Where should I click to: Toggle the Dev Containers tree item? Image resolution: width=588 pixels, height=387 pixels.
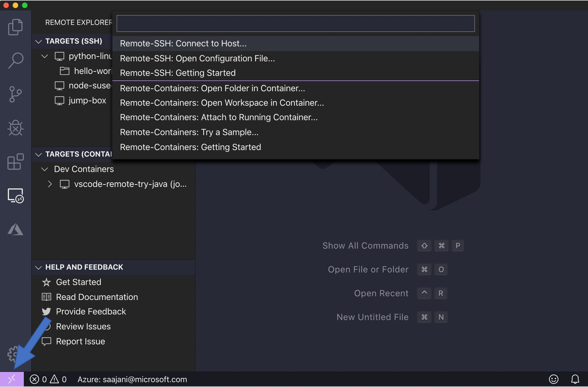[44, 169]
